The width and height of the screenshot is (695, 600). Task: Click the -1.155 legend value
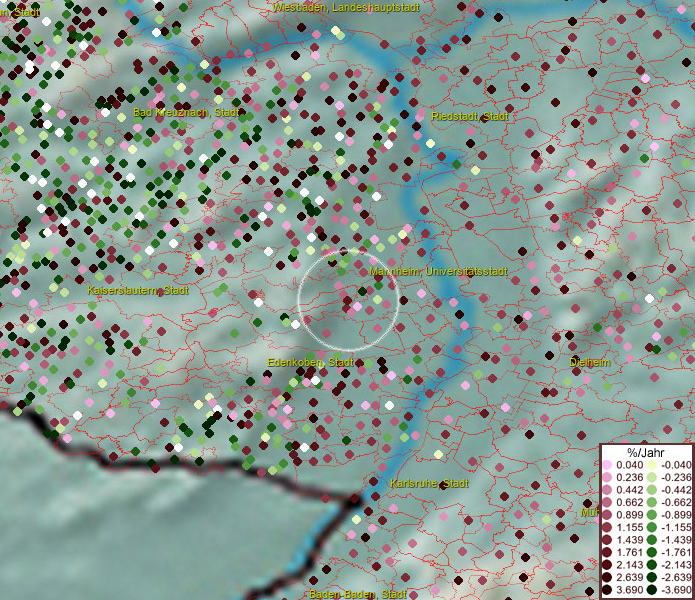676,527
